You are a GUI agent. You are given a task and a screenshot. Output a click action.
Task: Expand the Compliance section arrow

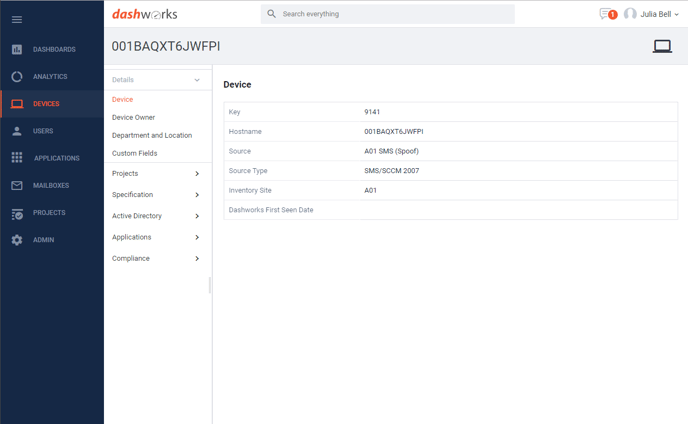pyautogui.click(x=197, y=259)
